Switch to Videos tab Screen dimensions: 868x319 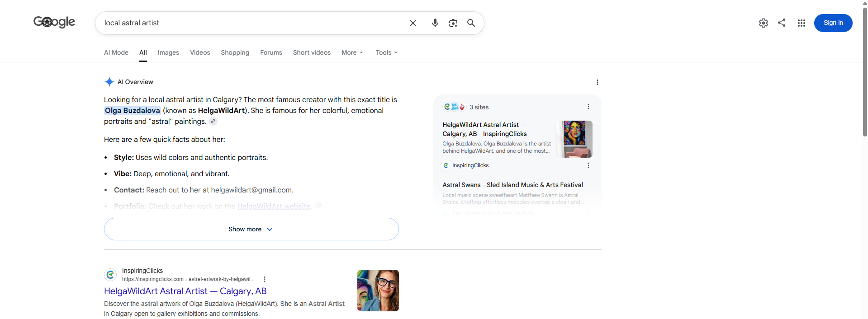[200, 52]
